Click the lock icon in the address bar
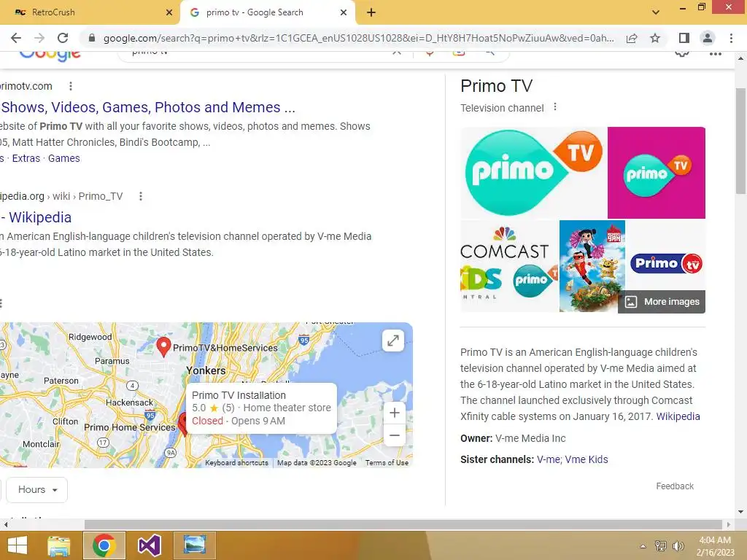 [92, 38]
